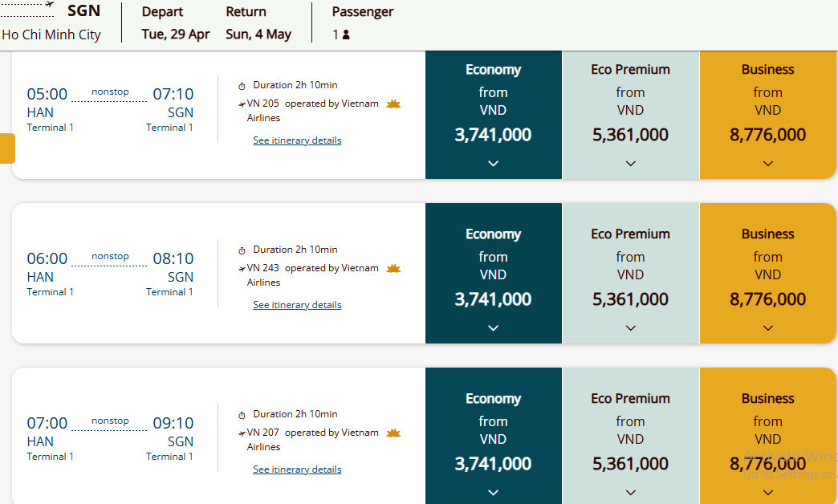Expand Economy fare for the 07:00 flight

click(493, 492)
